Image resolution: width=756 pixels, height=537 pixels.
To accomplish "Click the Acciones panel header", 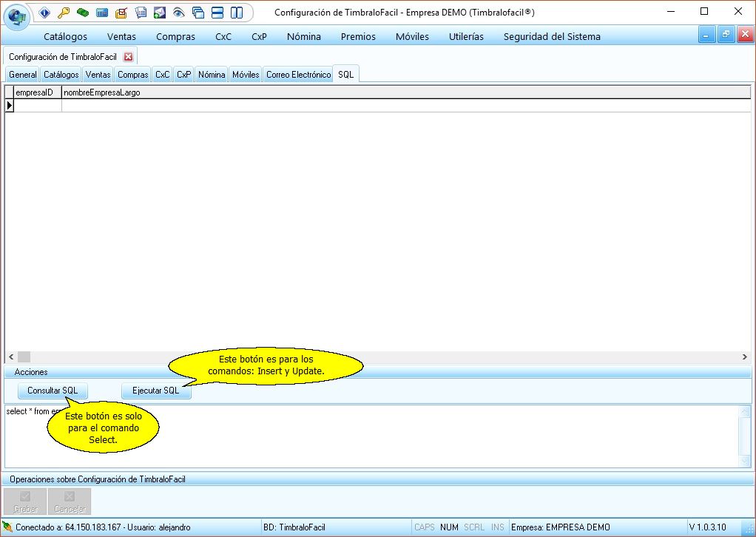I will pyautogui.click(x=378, y=372).
